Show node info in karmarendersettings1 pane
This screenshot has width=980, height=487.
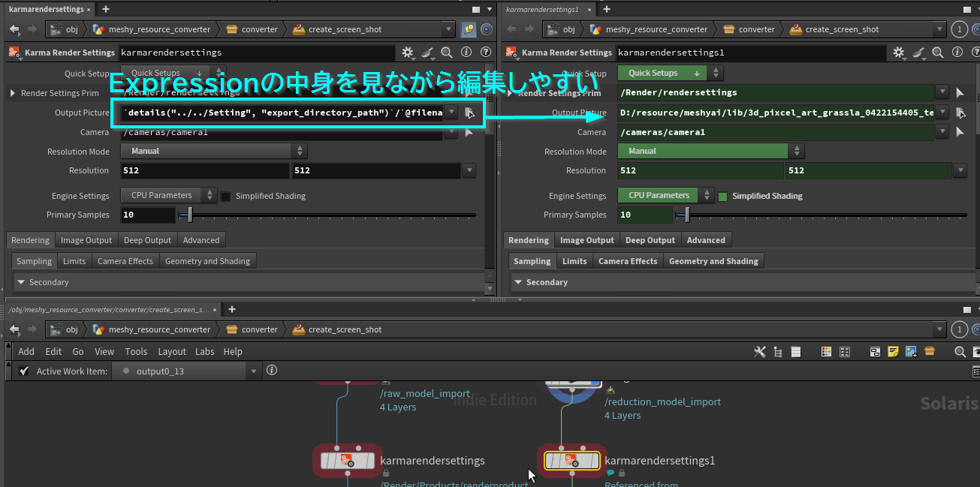[x=957, y=53]
